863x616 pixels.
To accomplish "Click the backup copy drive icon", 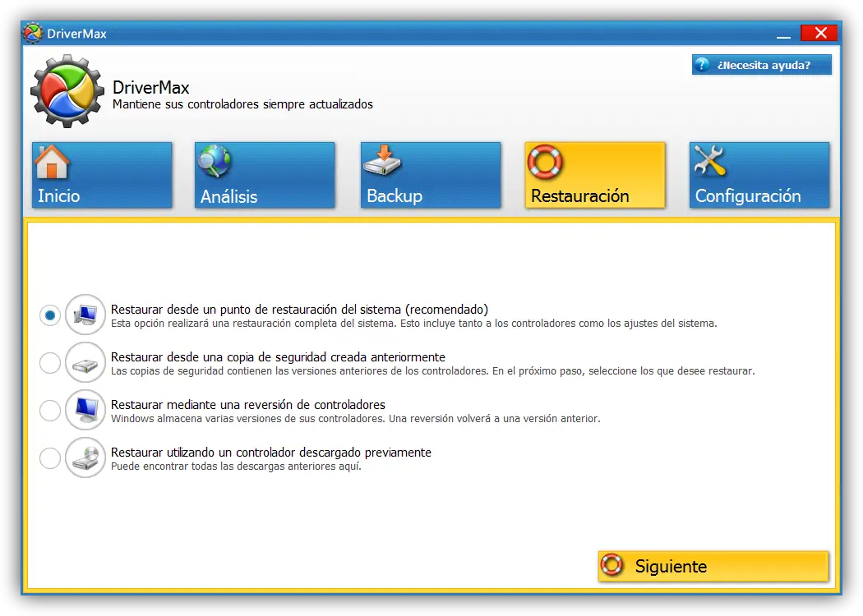I will 85,362.
